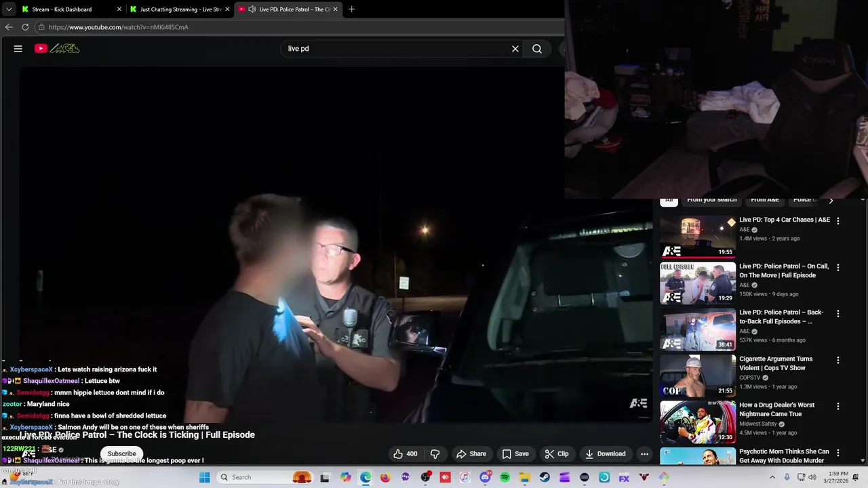
Task: Open options for Back-to-Back Full Episodes video
Action: [838, 314]
